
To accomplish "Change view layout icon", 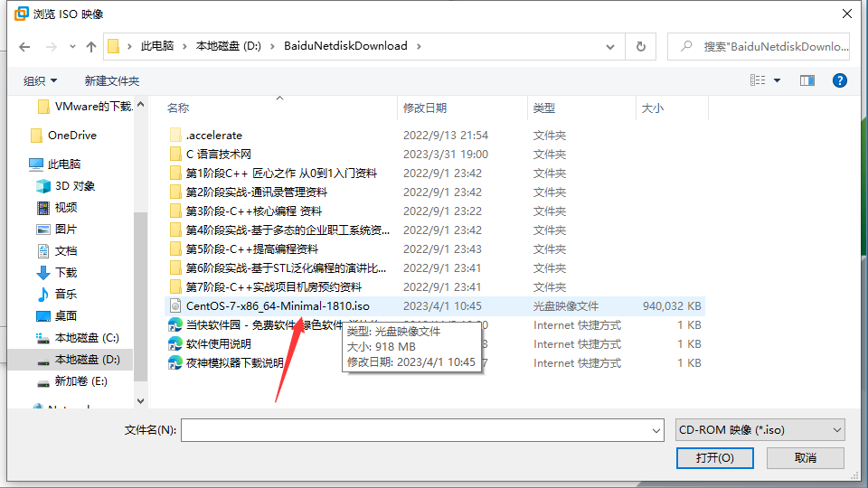I will (758, 80).
